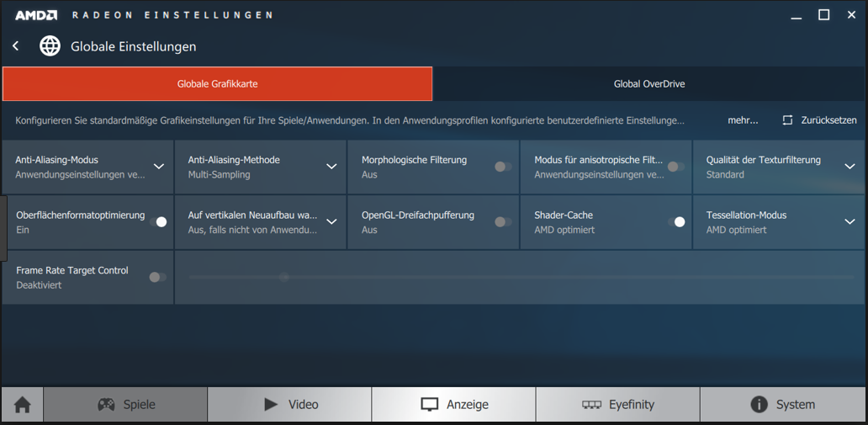Click 'AMD optimiert' under Tessellation-Modus
Viewport: 868px width, 425px height.
coord(736,230)
